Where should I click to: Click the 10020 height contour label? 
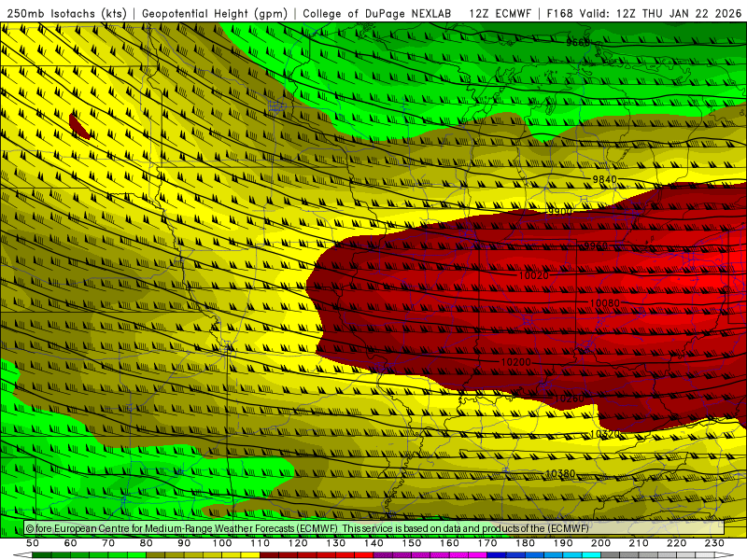click(533, 275)
